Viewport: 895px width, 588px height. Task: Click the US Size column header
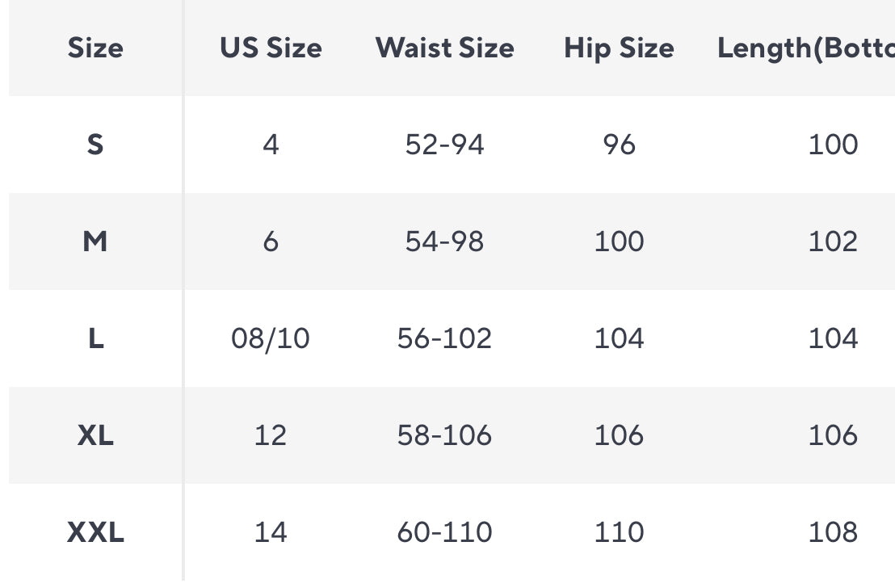pos(271,48)
